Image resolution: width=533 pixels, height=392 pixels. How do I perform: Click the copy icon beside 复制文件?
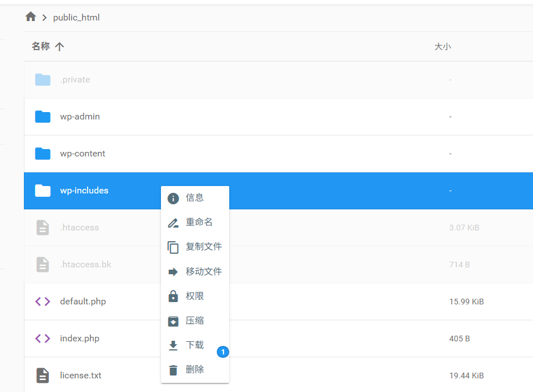pyautogui.click(x=173, y=247)
